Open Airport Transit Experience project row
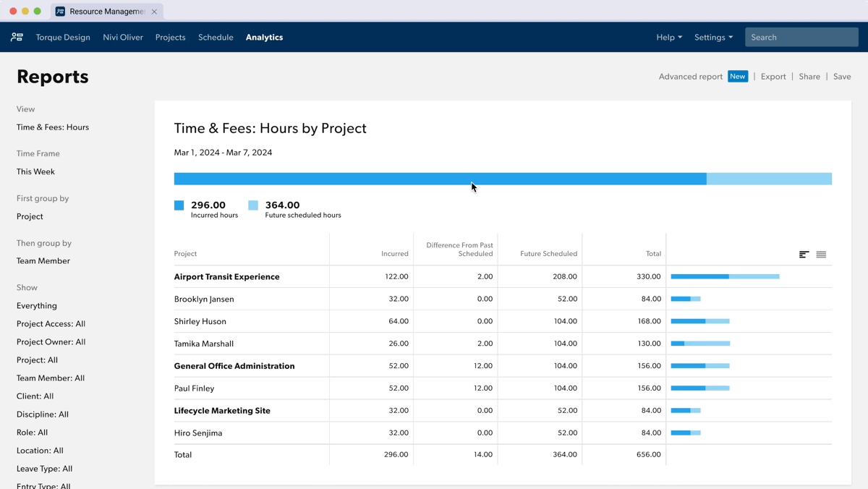868x489 pixels. (x=226, y=276)
